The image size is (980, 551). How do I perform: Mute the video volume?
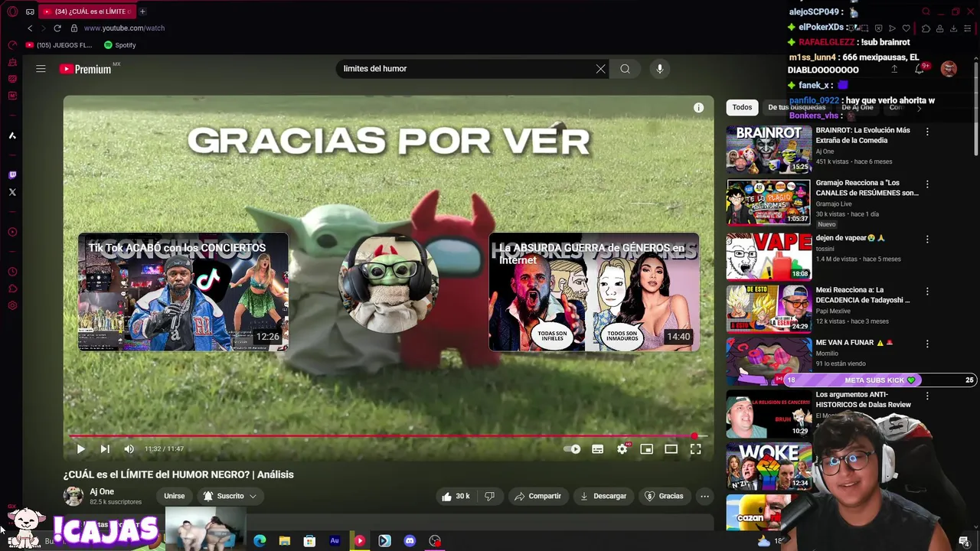pyautogui.click(x=129, y=449)
